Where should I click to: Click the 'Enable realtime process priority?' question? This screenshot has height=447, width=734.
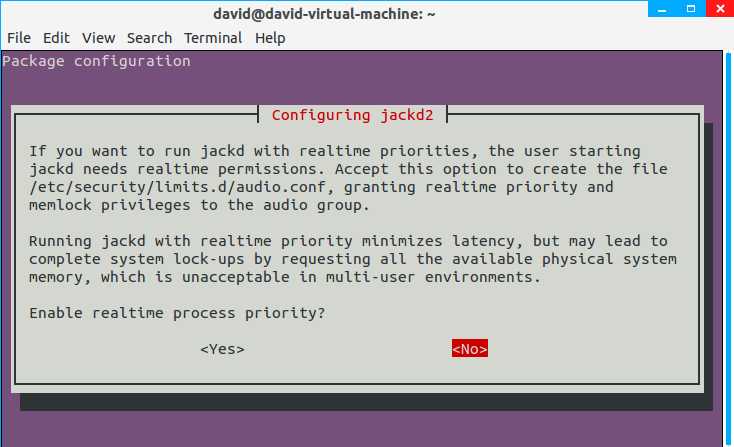tap(177, 314)
